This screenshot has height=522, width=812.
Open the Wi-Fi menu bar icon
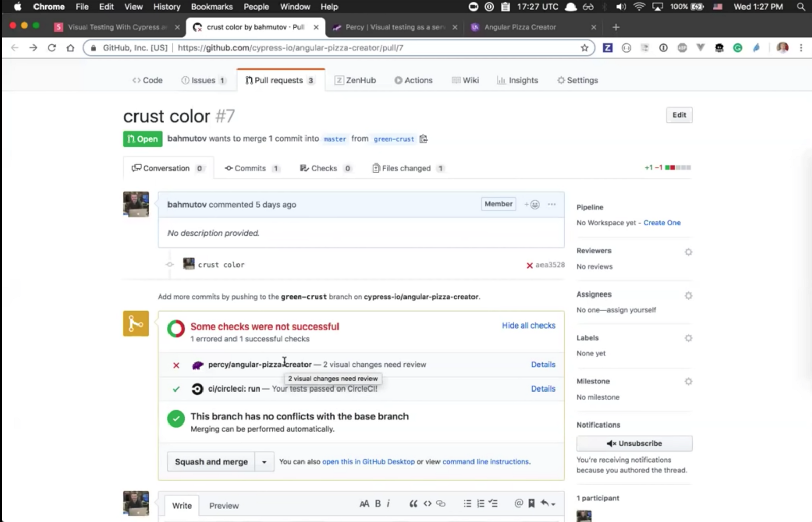coord(639,7)
